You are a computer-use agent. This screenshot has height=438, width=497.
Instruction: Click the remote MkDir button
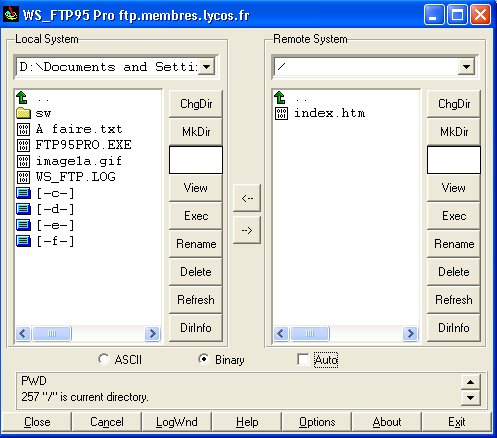[x=454, y=132]
